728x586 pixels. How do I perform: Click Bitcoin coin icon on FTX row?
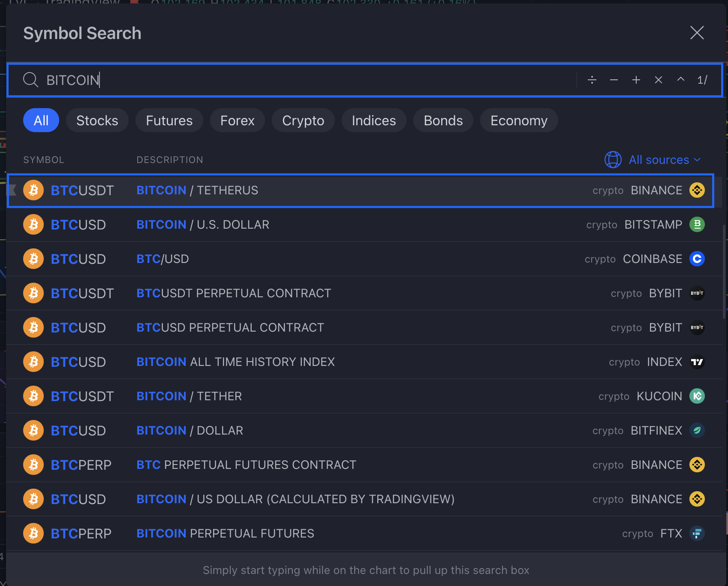click(33, 533)
